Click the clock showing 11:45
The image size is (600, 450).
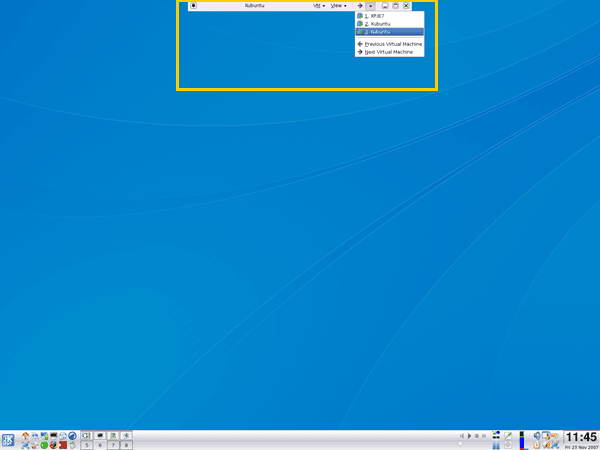pyautogui.click(x=581, y=437)
